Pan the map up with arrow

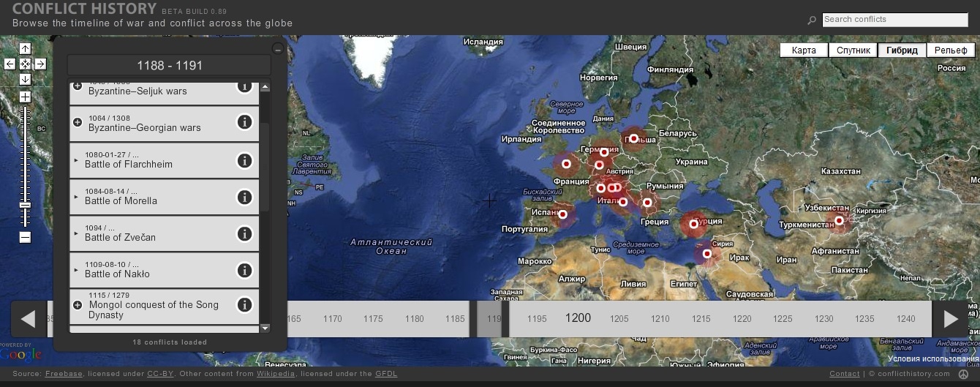25,49
